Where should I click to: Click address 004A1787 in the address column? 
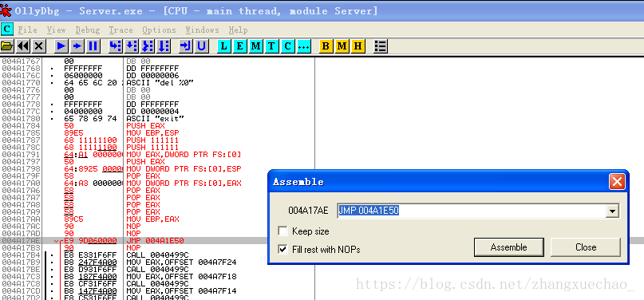click(21, 140)
